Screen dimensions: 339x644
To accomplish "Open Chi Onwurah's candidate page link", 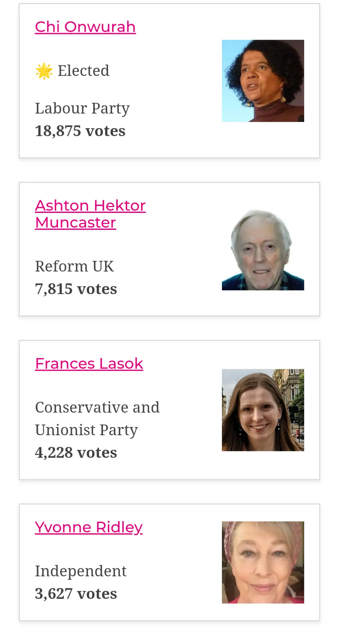I will point(85,27).
